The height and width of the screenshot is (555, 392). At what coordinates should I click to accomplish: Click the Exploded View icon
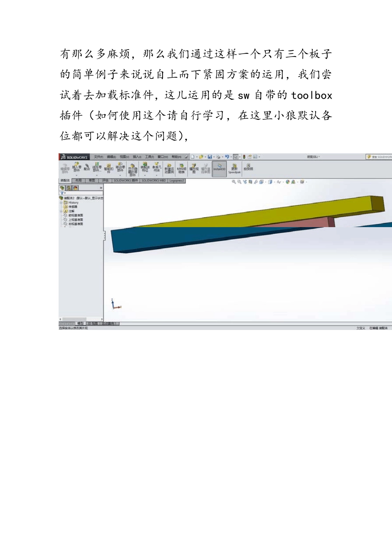194,168
